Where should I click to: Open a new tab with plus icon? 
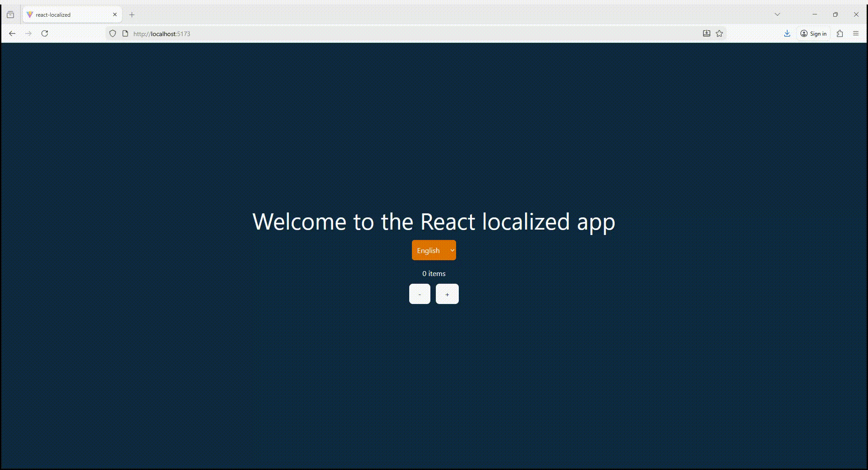point(132,14)
